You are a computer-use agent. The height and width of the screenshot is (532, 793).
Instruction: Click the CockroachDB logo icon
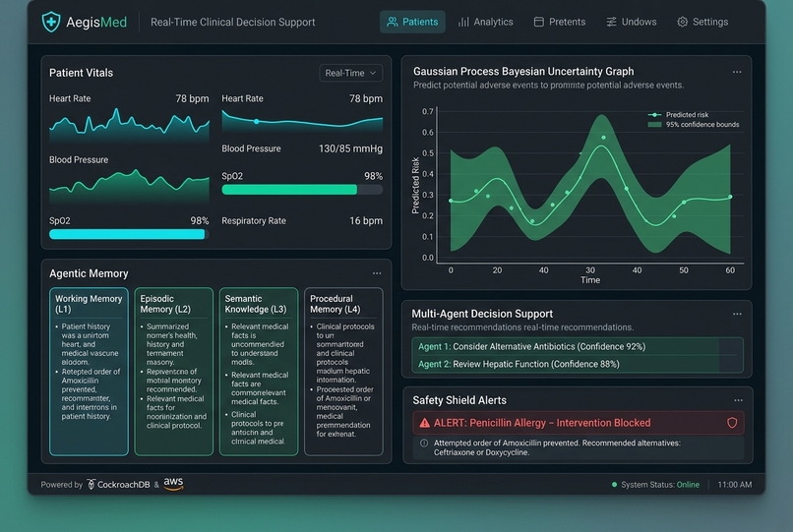[x=91, y=485]
